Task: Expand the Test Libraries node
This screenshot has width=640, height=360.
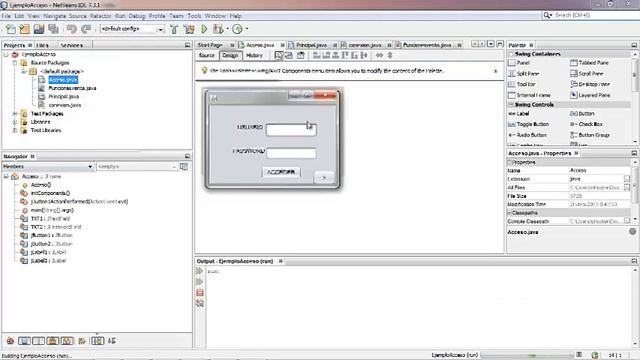Action: (x=15, y=130)
